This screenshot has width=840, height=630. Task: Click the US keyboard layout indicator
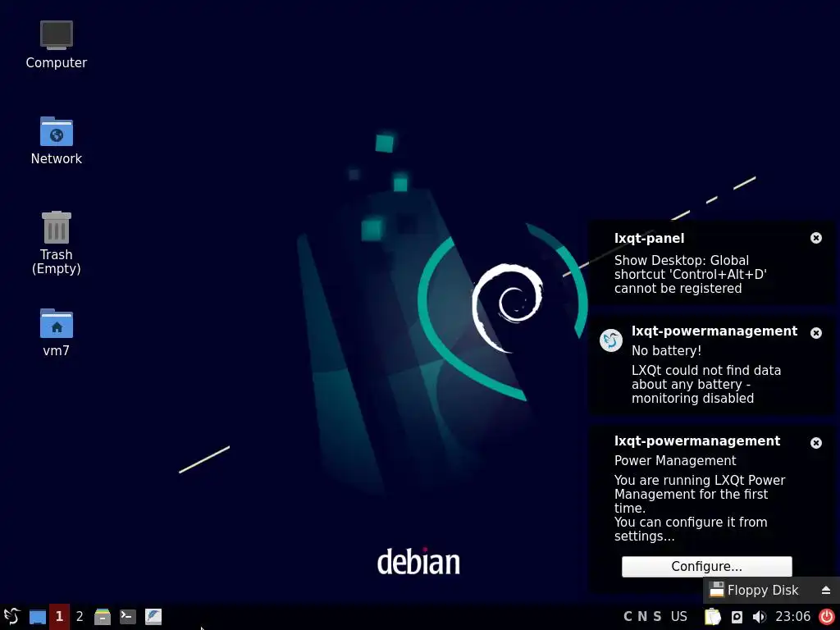(678, 617)
